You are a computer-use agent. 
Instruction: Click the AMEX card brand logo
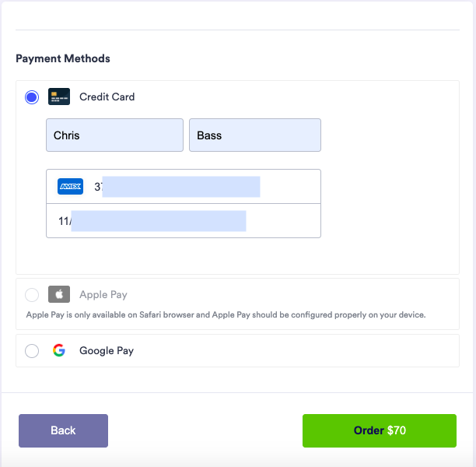pos(70,187)
